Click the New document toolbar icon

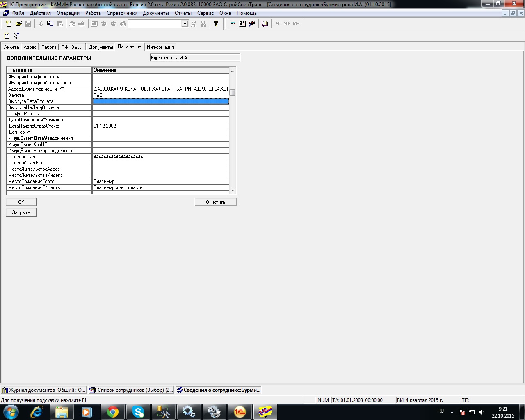9,24
